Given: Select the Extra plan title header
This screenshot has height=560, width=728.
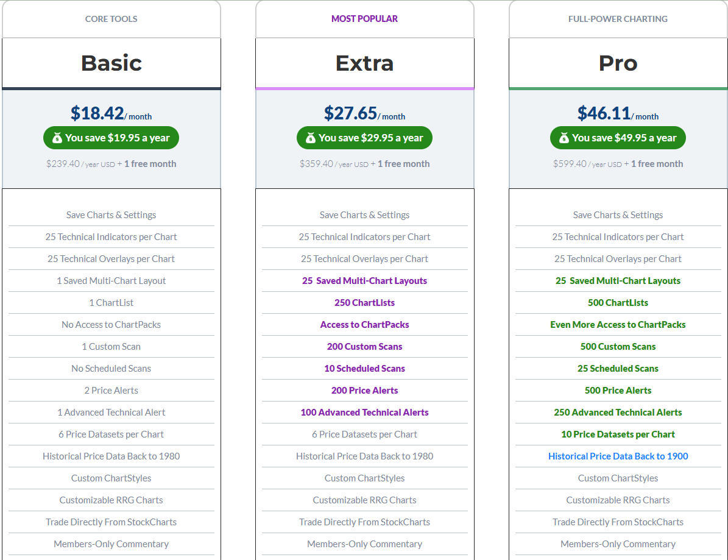Looking at the screenshot, I should tap(364, 63).
